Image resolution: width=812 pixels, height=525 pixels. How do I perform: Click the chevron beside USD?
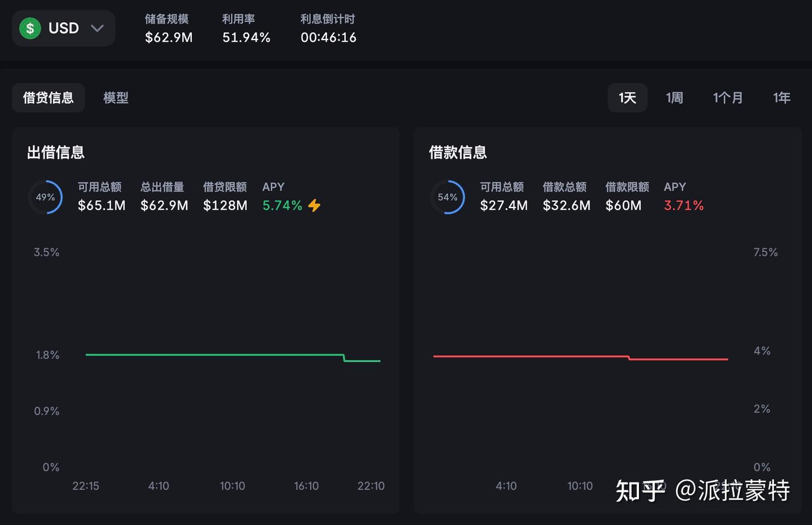pos(96,28)
